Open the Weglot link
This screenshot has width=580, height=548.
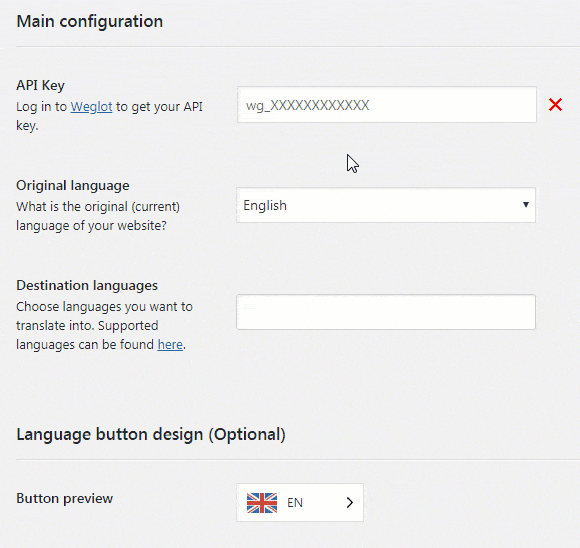tap(91, 107)
